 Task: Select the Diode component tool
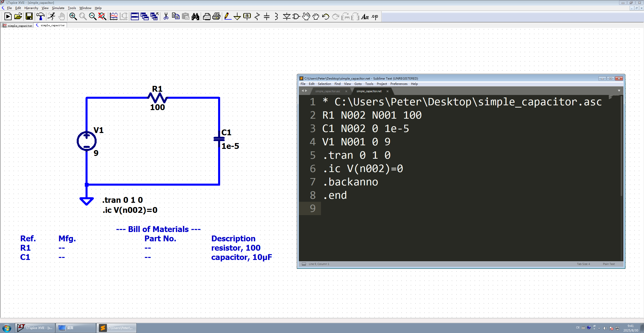coord(286,17)
